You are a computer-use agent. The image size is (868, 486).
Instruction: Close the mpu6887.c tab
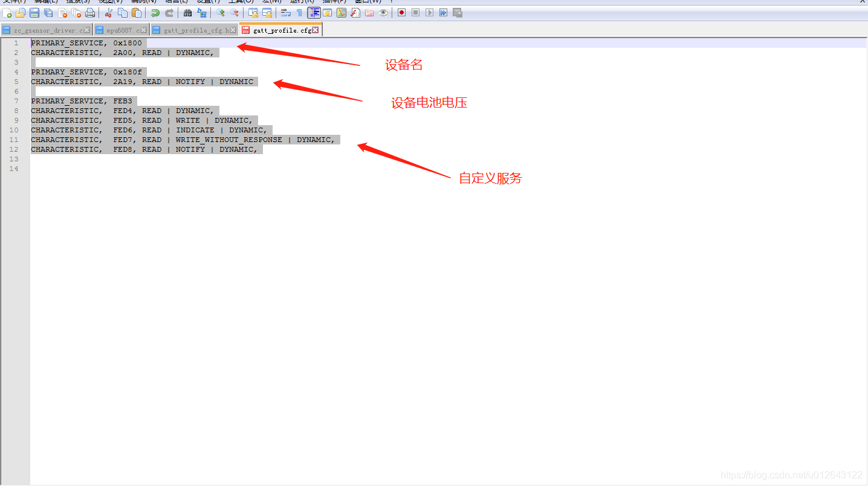pos(143,30)
